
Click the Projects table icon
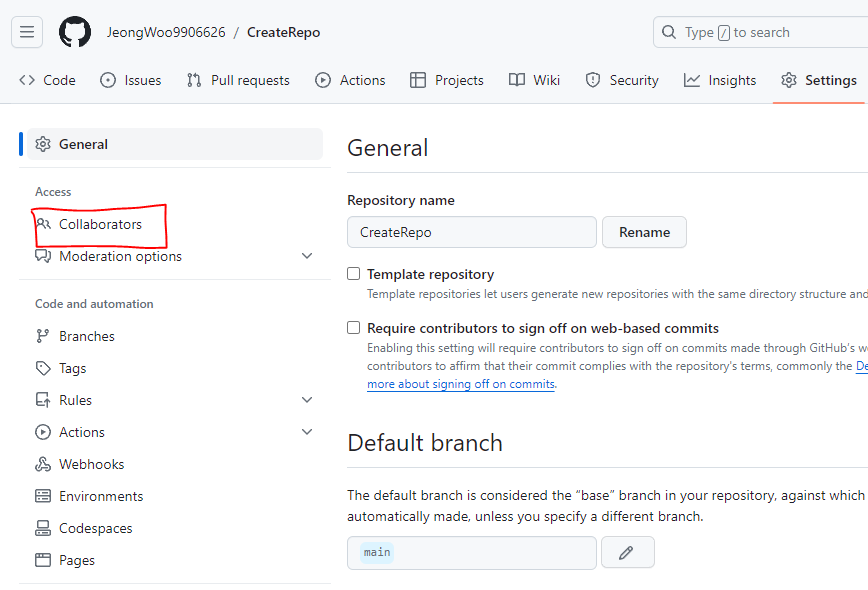(418, 80)
